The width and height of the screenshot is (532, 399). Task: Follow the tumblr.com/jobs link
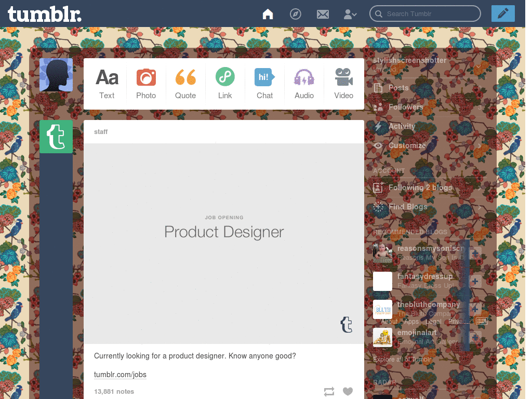pyautogui.click(x=120, y=375)
